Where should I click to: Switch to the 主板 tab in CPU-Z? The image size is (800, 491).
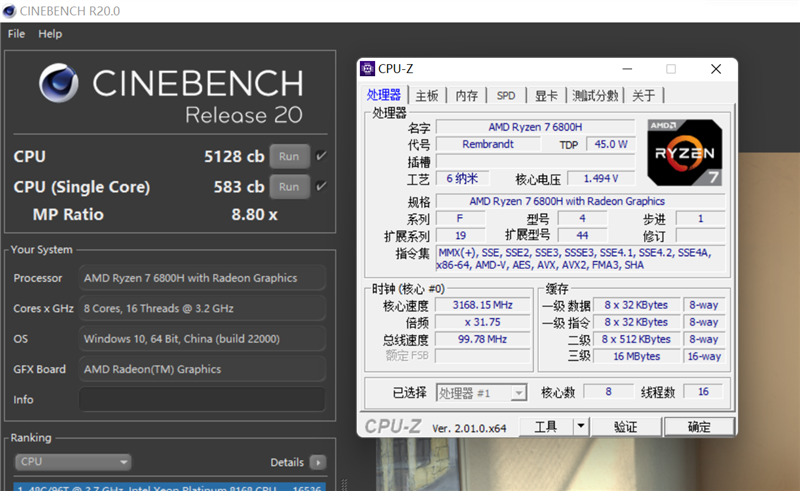click(427, 95)
